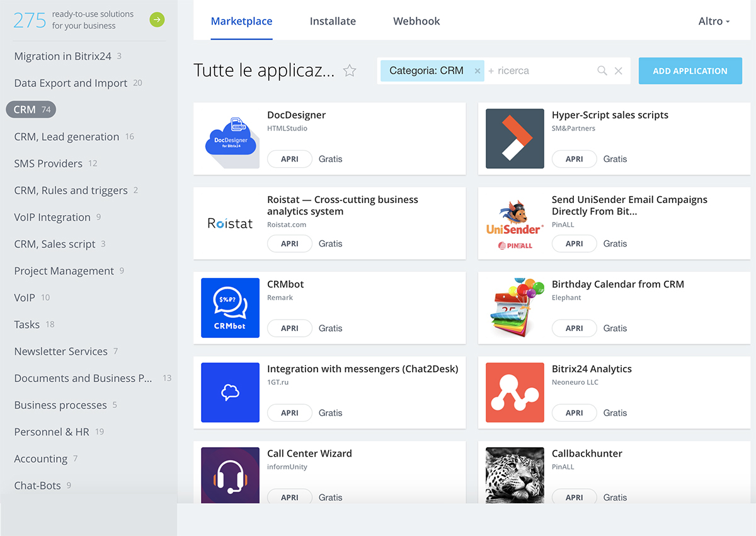Click the green arrow circle icon

[157, 20]
